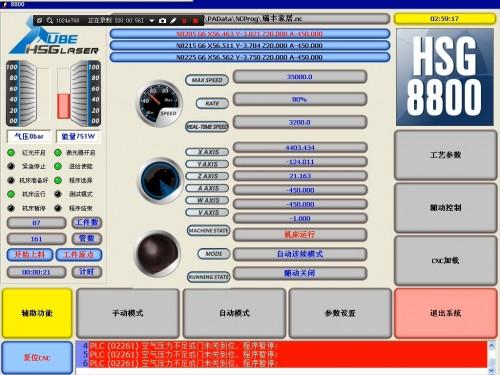
Task: Click the blue round axis indicator dial
Action: pos(161,180)
